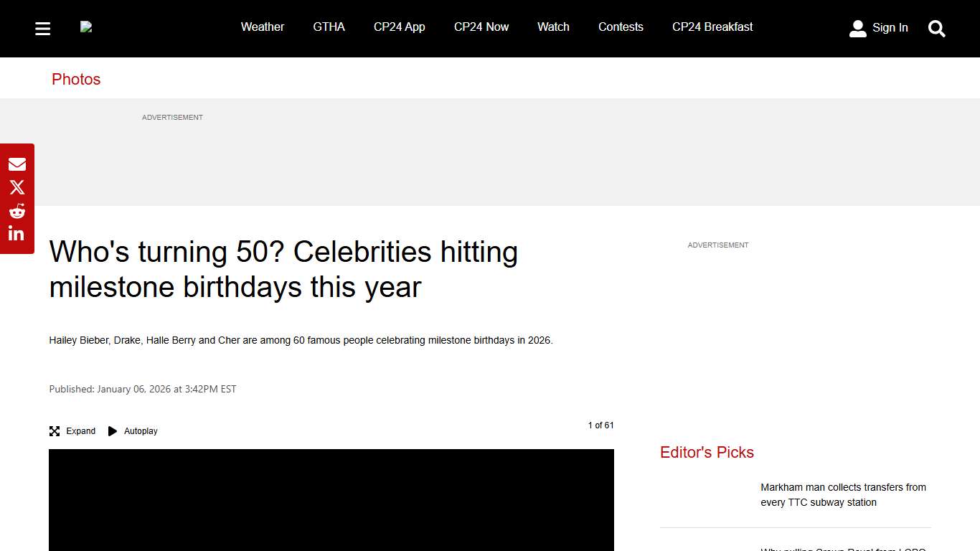This screenshot has height=551, width=980.
Task: Open the Contests page
Action: coord(621,27)
